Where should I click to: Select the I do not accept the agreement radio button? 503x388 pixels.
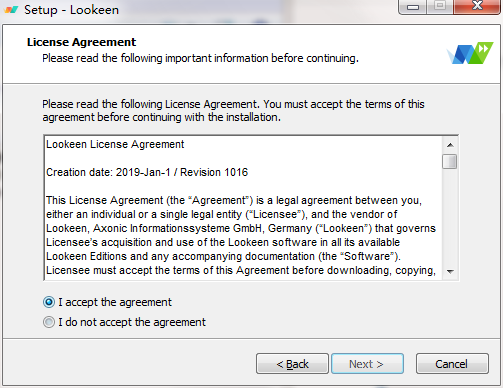point(49,322)
